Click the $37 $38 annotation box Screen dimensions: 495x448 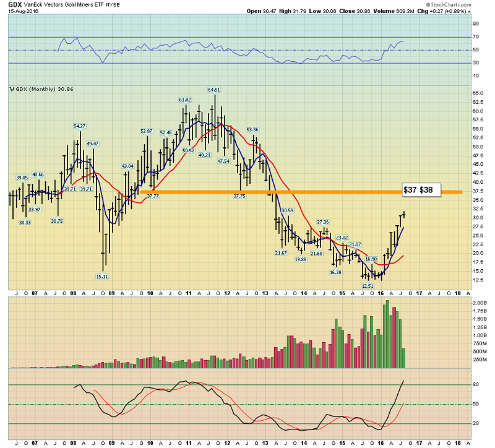[x=421, y=190]
